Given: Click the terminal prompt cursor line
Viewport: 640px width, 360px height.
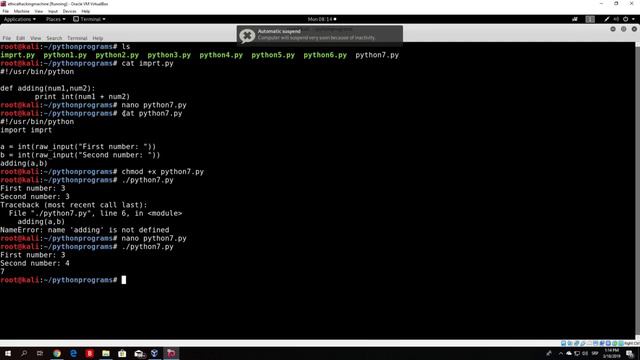Looking at the screenshot, I should click(63, 280).
